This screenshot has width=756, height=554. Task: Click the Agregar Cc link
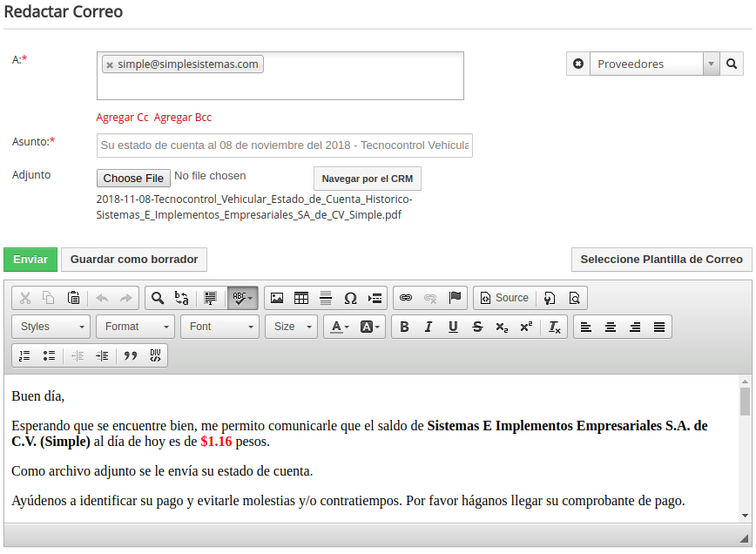click(x=123, y=118)
